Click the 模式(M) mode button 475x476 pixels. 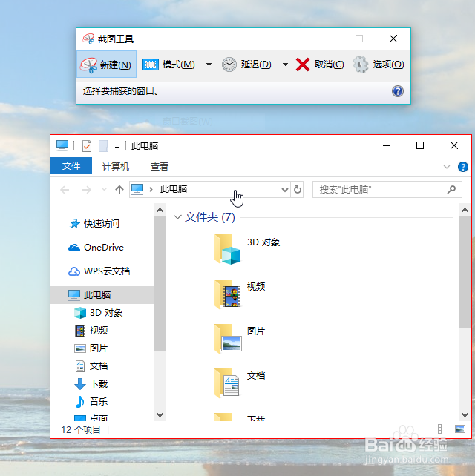coord(168,65)
